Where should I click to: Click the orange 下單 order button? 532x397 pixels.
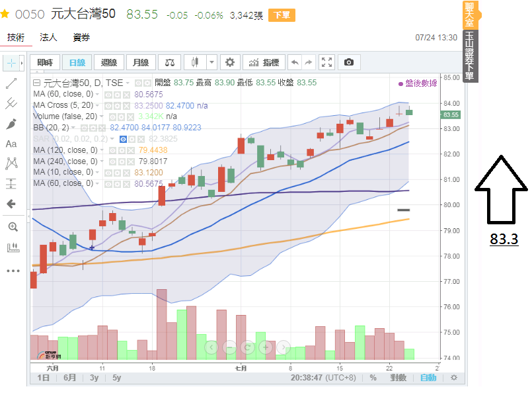pyautogui.click(x=282, y=15)
